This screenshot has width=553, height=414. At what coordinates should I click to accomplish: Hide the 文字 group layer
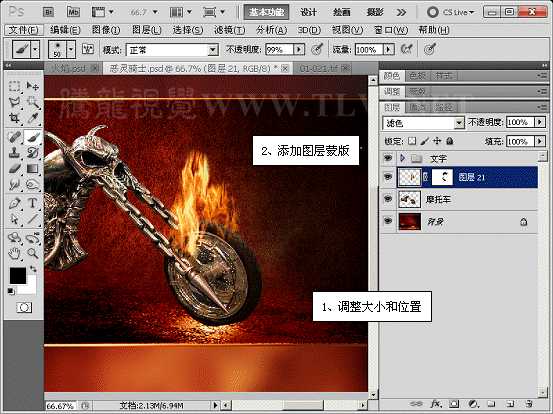pos(388,158)
